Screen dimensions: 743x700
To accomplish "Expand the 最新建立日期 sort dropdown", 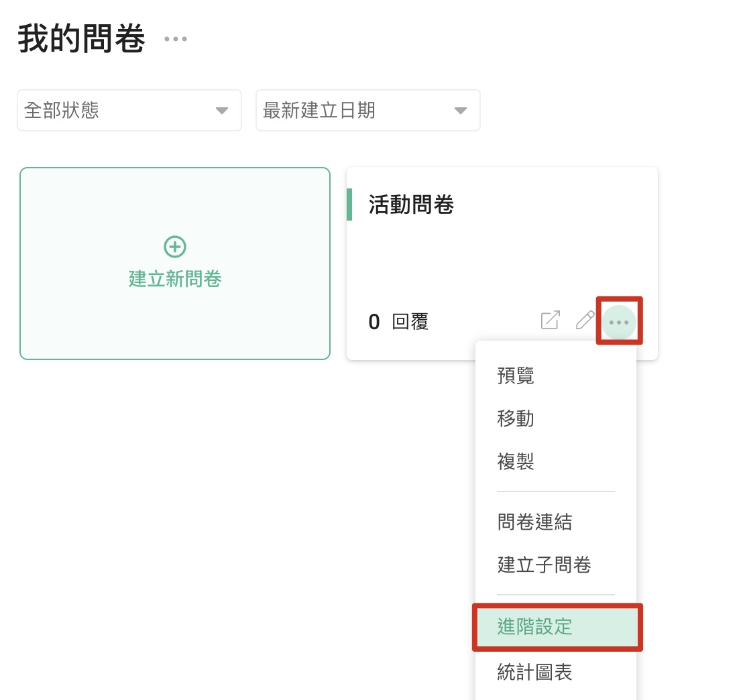I will 367,111.
